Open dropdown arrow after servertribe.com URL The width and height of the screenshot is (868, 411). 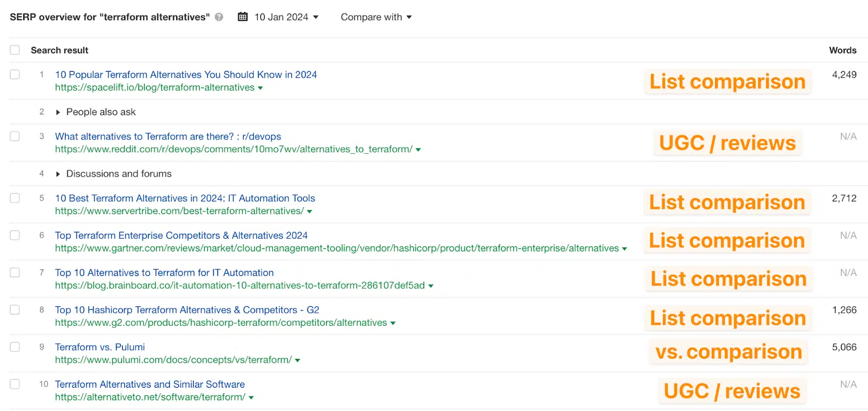[x=310, y=212]
